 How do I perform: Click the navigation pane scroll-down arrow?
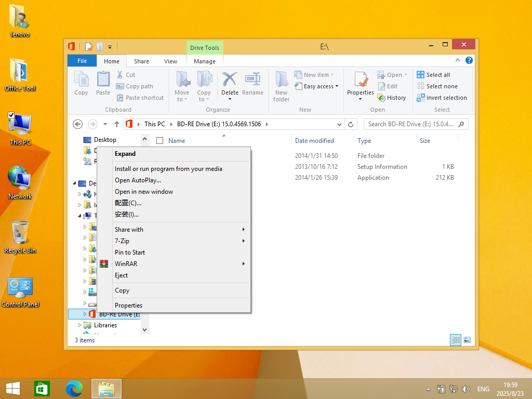coord(144,329)
